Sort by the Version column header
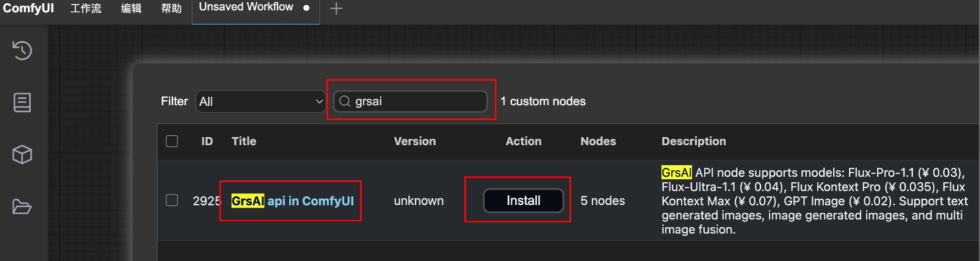Viewport: 980px width, 261px height. click(x=415, y=141)
